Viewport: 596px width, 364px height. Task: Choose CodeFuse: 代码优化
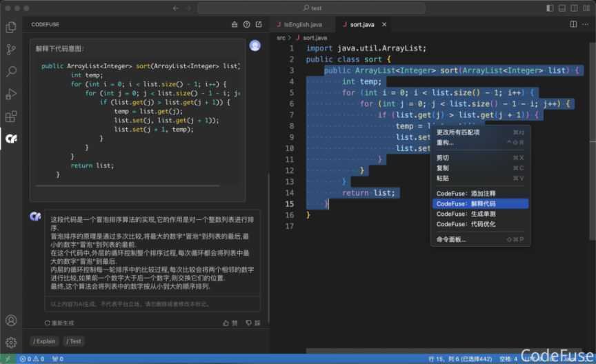(480, 224)
